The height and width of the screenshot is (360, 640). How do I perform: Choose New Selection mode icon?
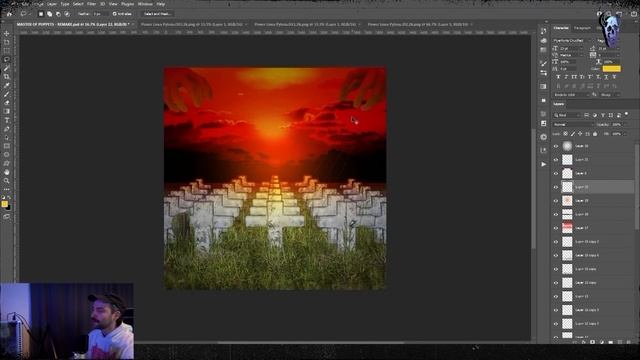41,14
